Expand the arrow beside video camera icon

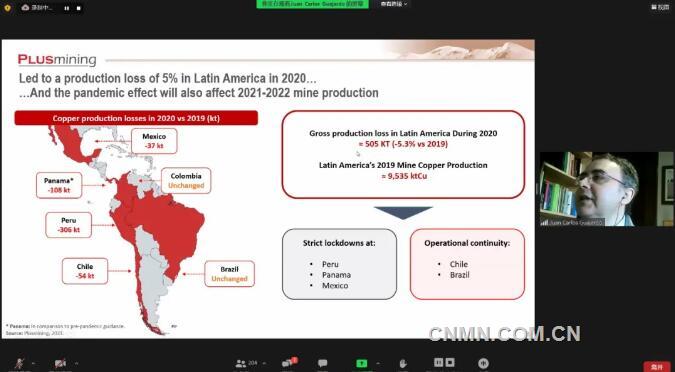tap(76, 363)
